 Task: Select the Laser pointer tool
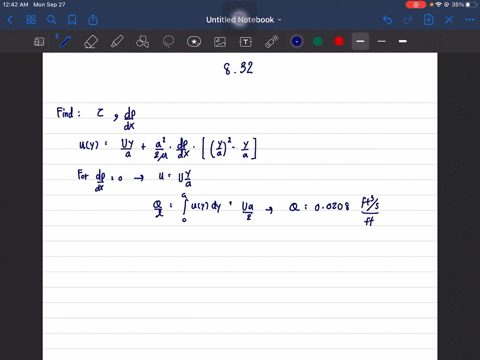pos(271,42)
